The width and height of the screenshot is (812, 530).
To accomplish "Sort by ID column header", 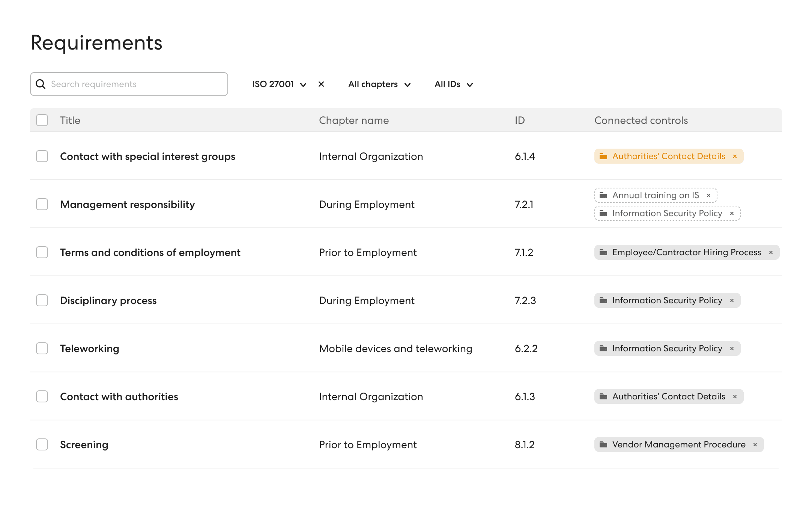I will click(x=520, y=120).
